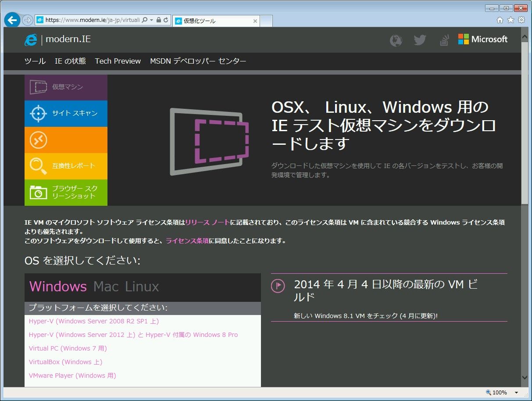Click the large virtual machine hero graphic

click(x=210, y=142)
